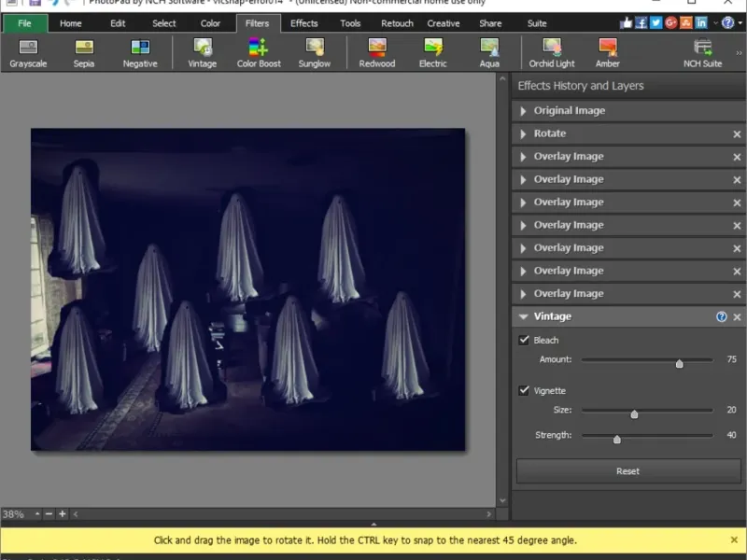The image size is (747, 560).
Task: Switch to the Color tab
Action: pyautogui.click(x=210, y=23)
